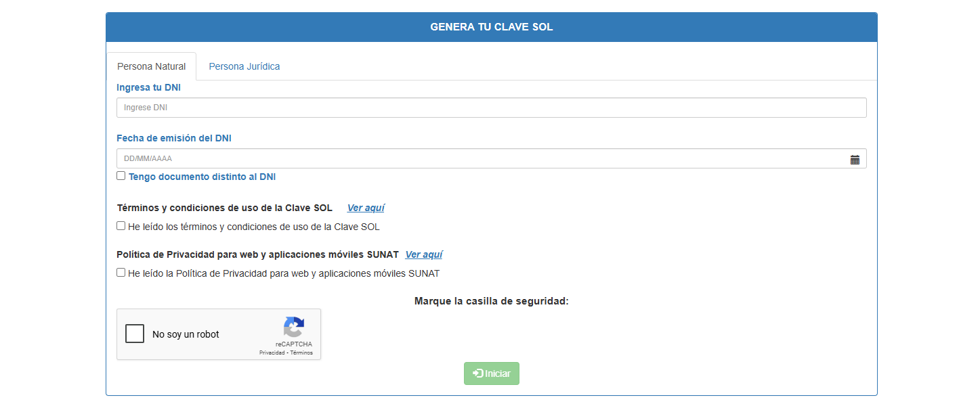Click the 'Ingresa tu DNI' label
Viewport: 980px width, 408px height.
[148, 87]
